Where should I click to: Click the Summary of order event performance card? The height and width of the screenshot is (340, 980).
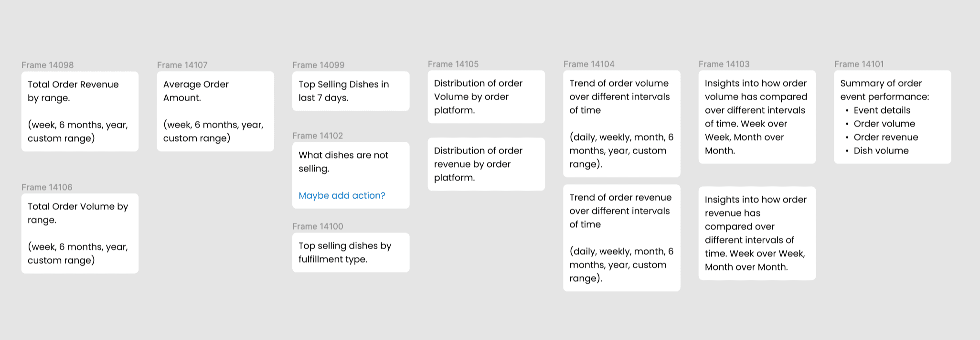[892, 117]
